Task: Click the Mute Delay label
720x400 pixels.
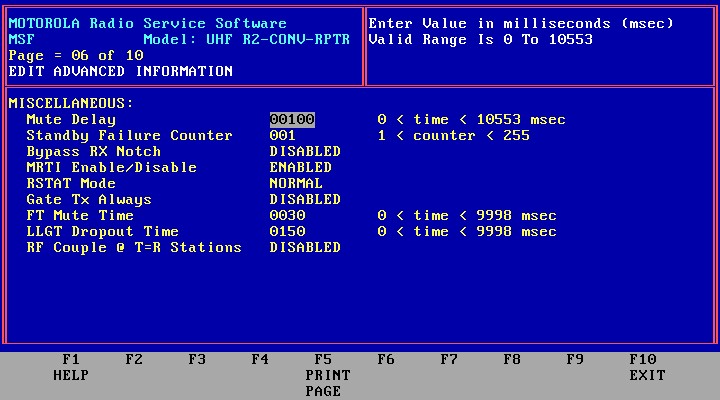Action: (x=71, y=120)
